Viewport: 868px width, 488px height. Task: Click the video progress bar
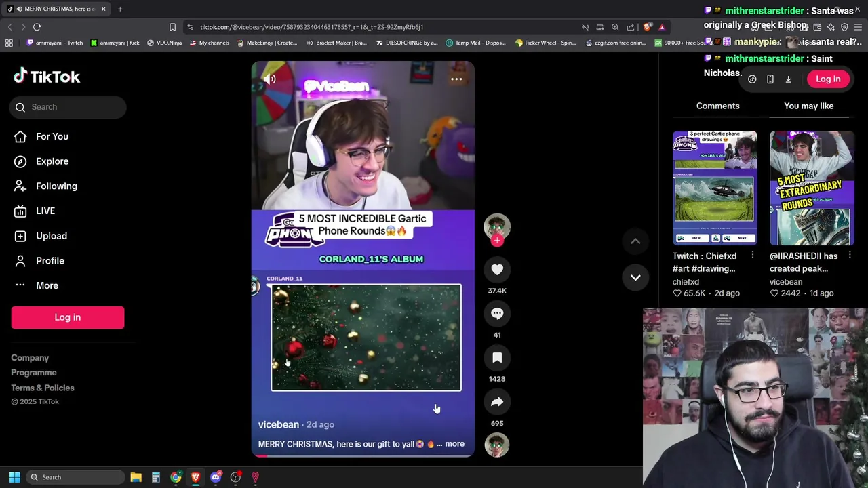[x=363, y=455]
